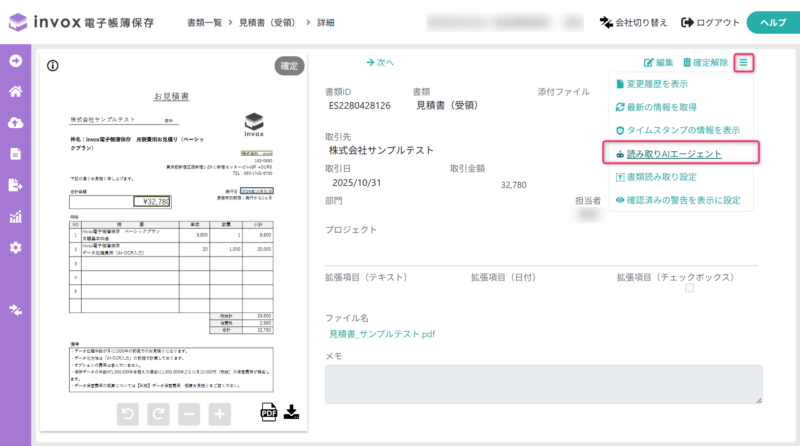The height and width of the screenshot is (446, 800).
Task: Click 会社切り替え in the header
Action: coord(633,22)
